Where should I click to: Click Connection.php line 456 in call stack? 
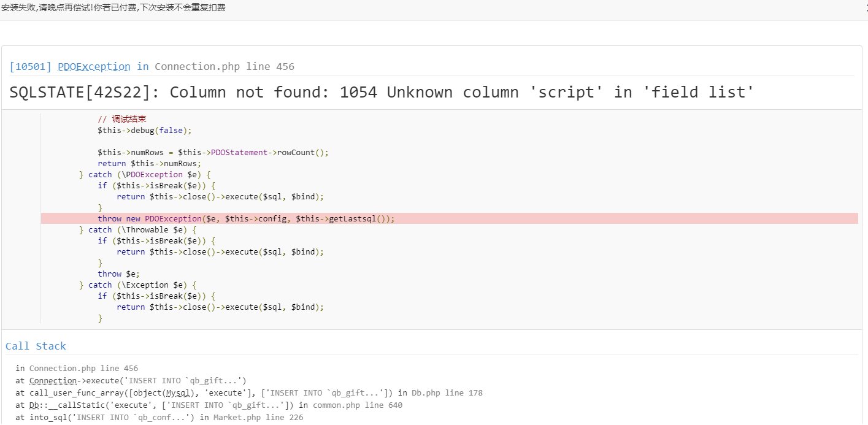click(83, 369)
